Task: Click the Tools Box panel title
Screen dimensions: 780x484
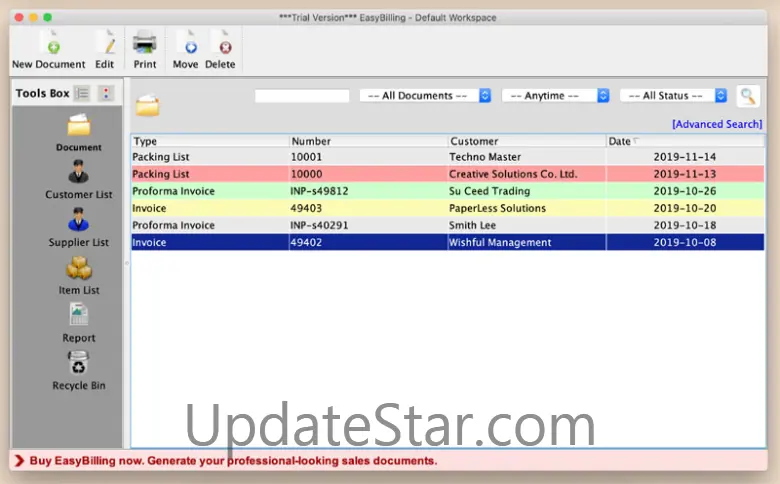Action: (x=42, y=93)
